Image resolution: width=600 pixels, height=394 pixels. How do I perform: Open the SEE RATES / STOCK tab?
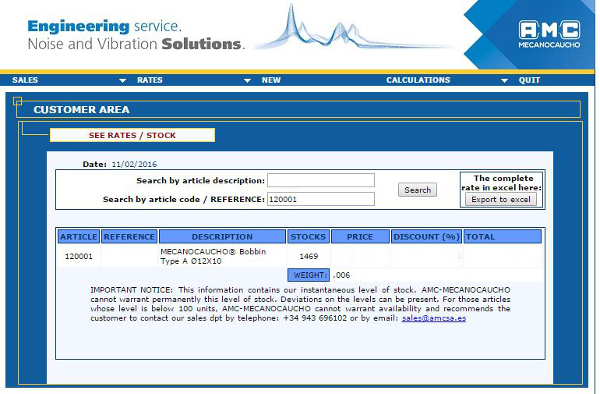132,135
